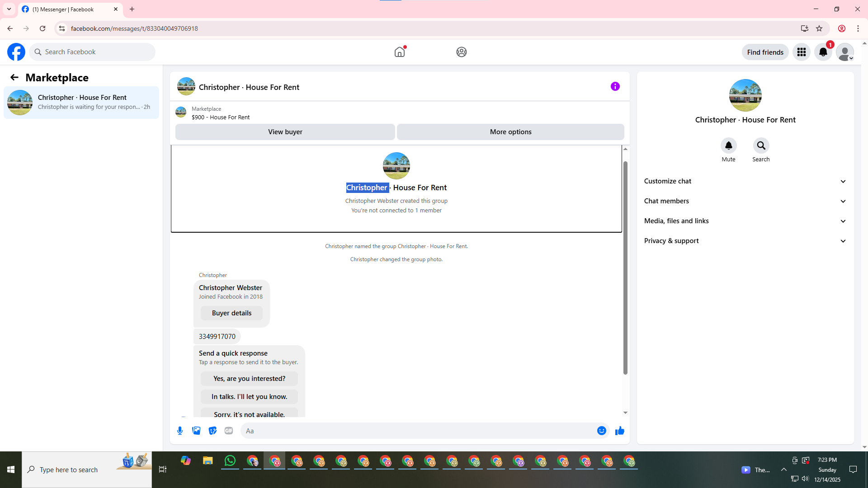This screenshot has width=868, height=488.
Task: Open the sticker picker icon
Action: click(x=212, y=431)
